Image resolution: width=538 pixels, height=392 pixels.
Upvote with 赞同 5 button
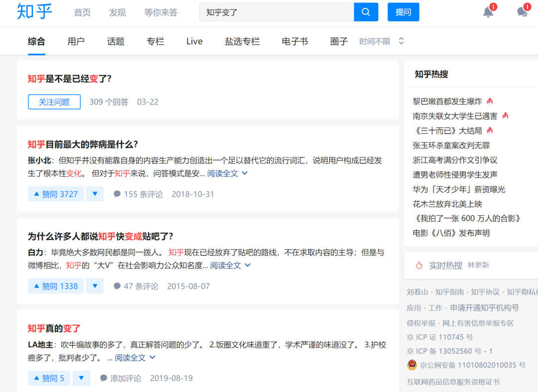[x=49, y=378]
